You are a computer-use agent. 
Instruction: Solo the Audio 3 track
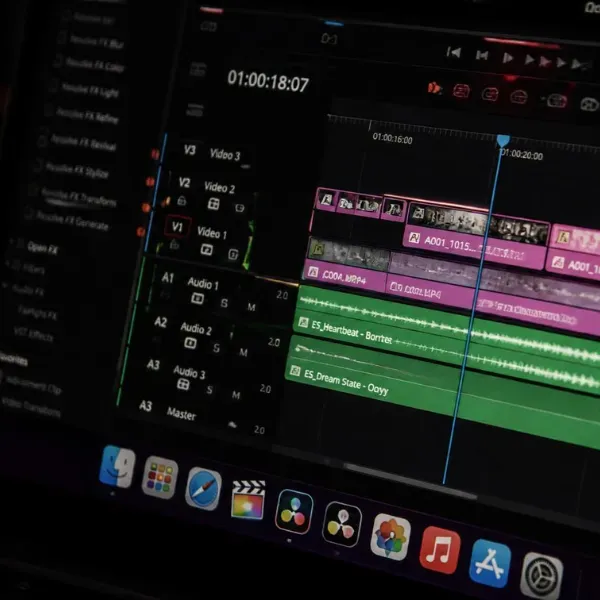click(x=210, y=390)
